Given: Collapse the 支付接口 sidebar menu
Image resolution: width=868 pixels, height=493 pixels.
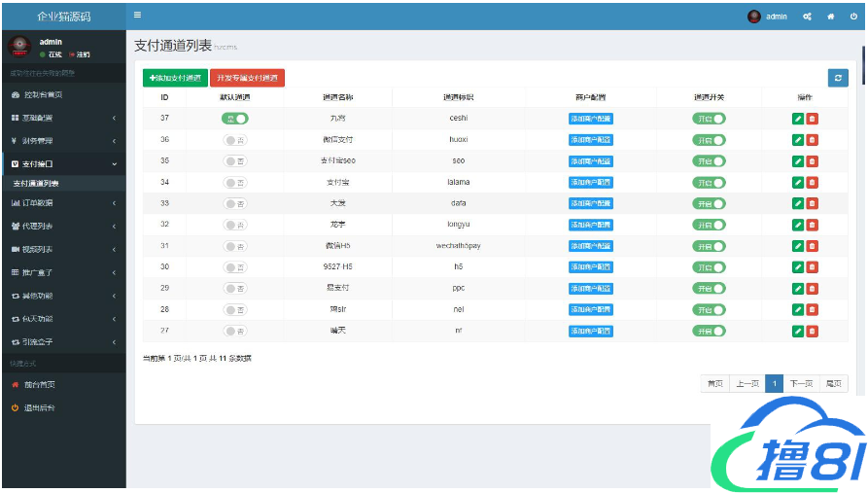Looking at the screenshot, I should pyautogui.click(x=63, y=164).
